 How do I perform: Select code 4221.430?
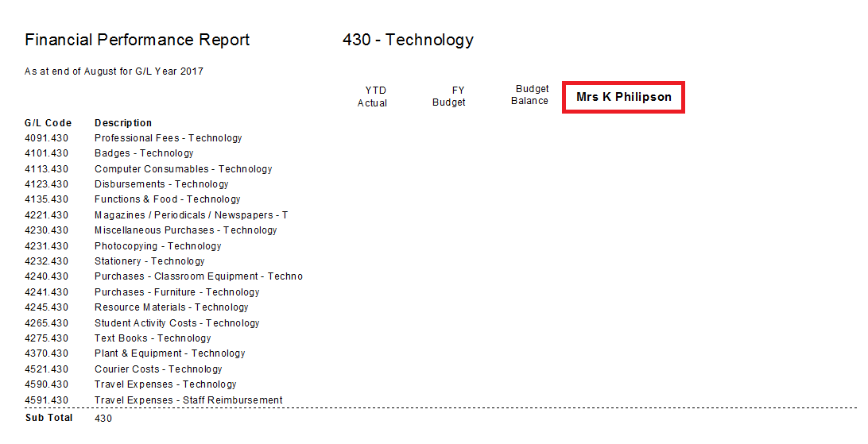click(46, 215)
